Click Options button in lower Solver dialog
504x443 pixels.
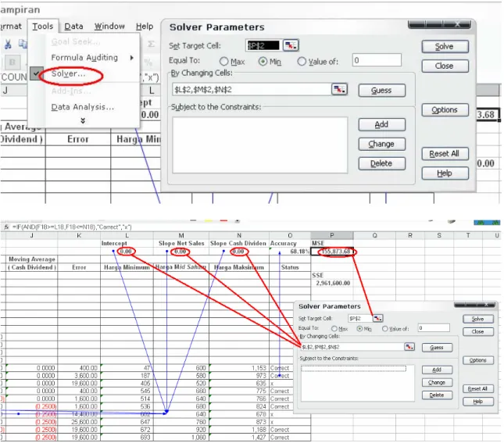pyautogui.click(x=478, y=360)
